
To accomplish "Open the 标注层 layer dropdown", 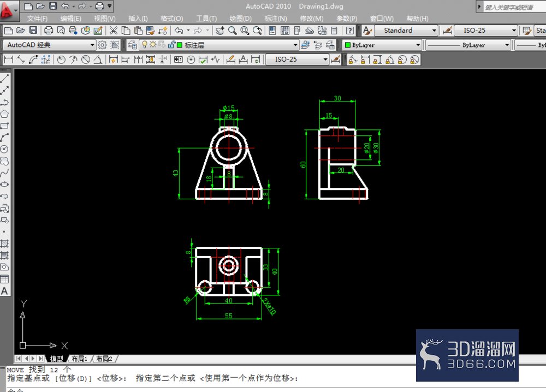I will pos(219,45).
